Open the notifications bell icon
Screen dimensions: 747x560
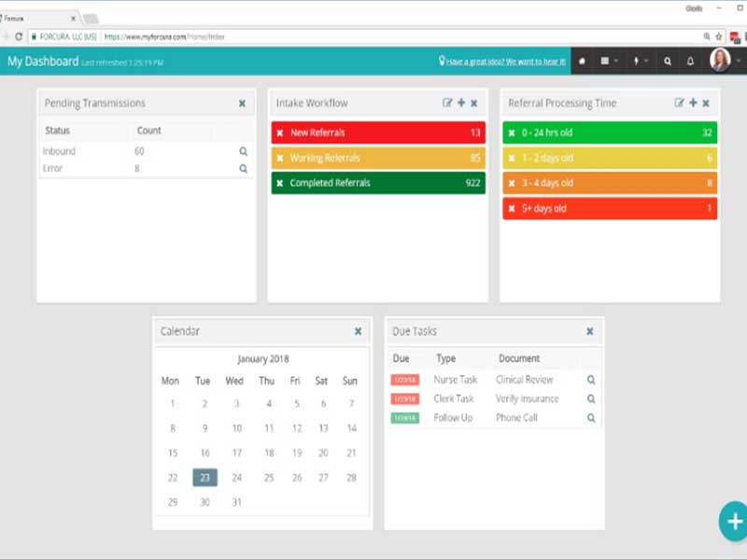coord(690,62)
